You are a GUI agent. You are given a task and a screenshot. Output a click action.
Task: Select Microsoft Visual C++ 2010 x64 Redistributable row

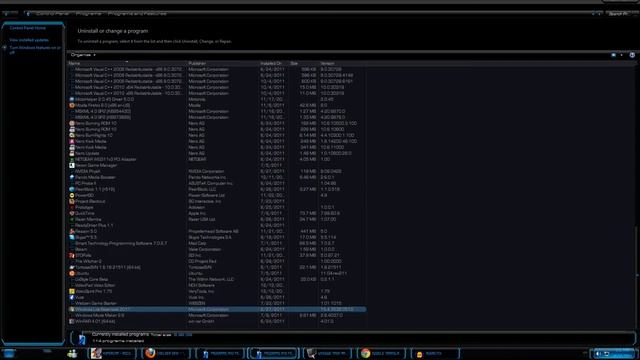click(217, 87)
